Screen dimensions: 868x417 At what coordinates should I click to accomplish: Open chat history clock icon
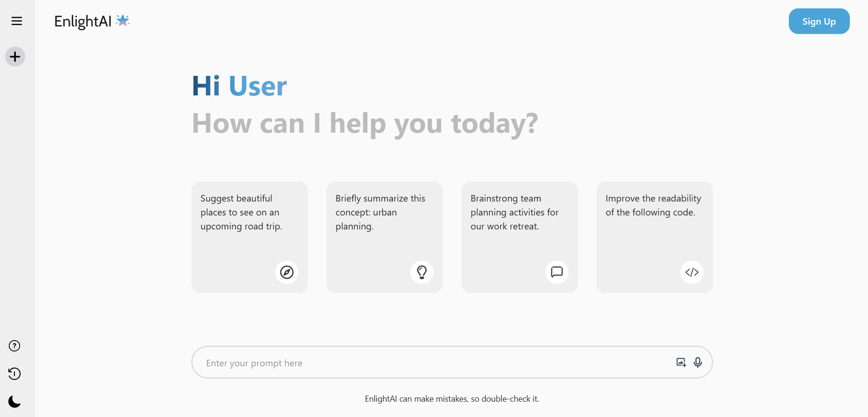(15, 374)
